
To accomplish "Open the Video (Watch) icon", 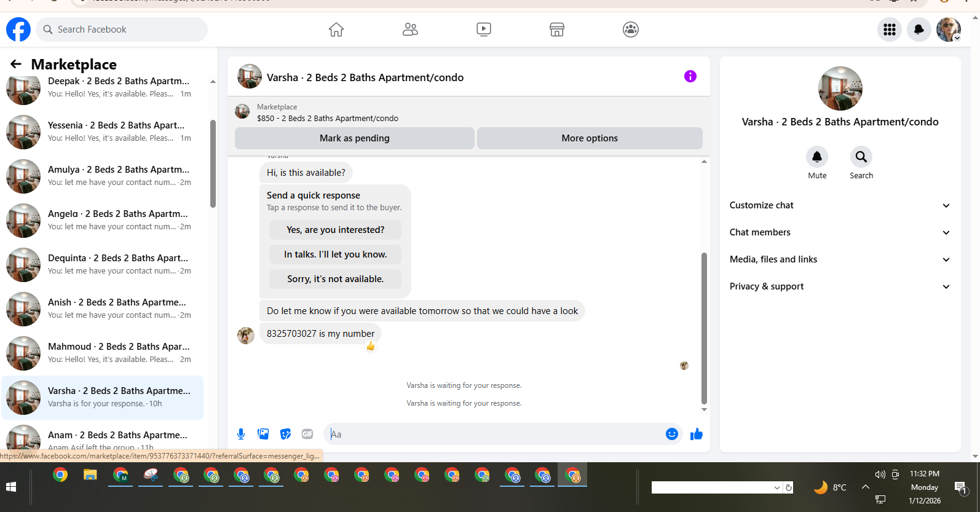I will (484, 30).
